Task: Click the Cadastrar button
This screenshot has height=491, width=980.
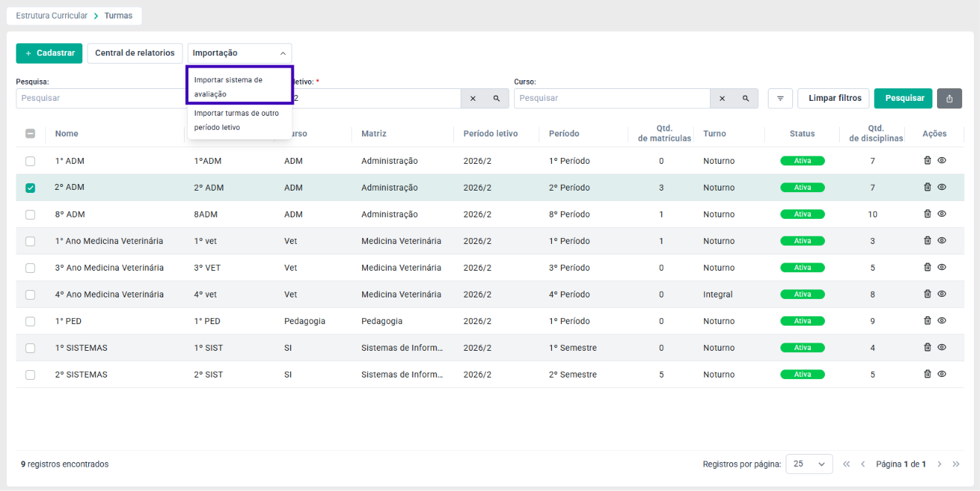Action: coord(49,53)
